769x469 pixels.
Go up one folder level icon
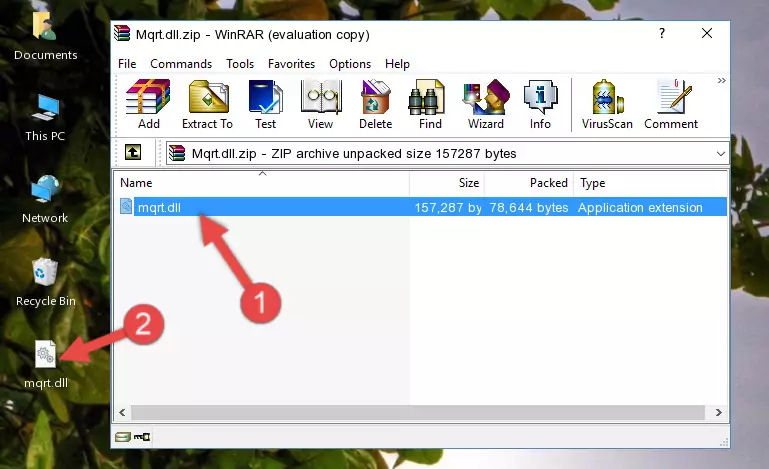coord(133,153)
